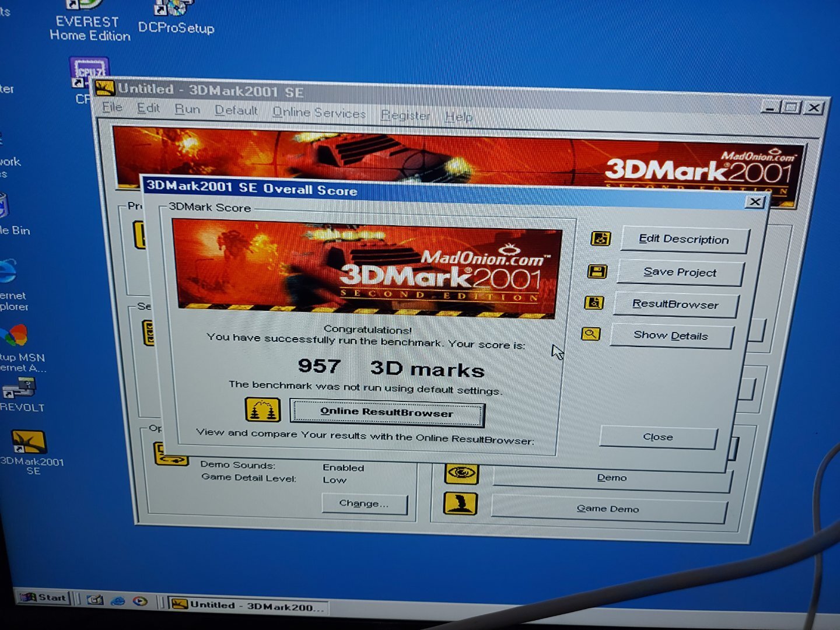Click the Game Demo button
The width and height of the screenshot is (840, 630).
(x=608, y=509)
